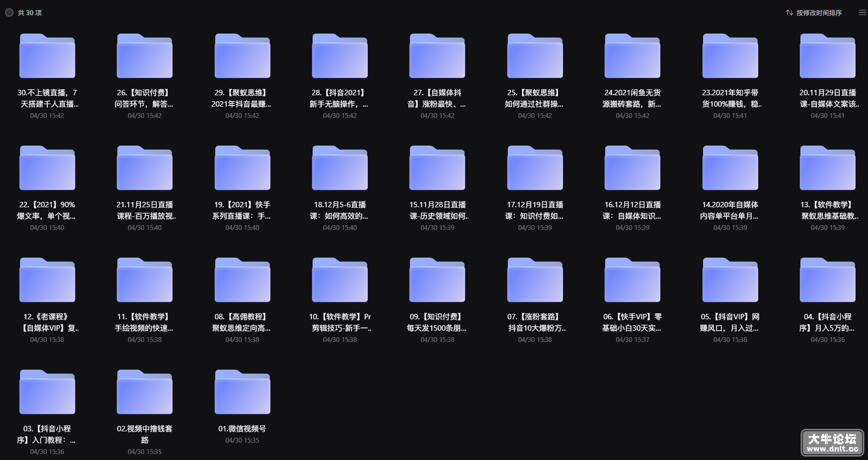
Task: Open folder 30.不上镜直播
Action: click(47, 56)
